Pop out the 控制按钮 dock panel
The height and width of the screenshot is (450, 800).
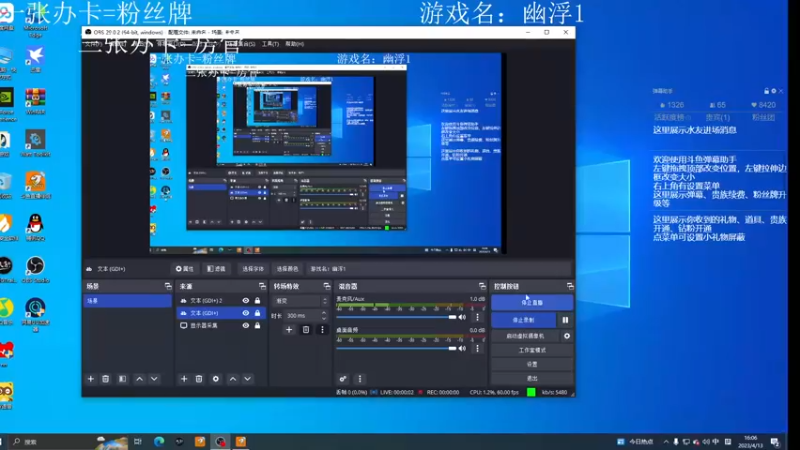pos(570,286)
